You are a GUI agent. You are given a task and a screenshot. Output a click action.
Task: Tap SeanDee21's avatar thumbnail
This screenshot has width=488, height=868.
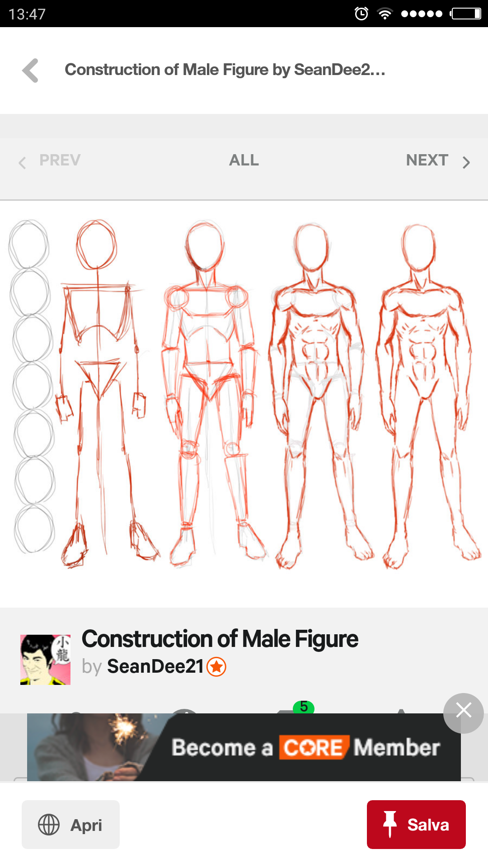pos(45,660)
